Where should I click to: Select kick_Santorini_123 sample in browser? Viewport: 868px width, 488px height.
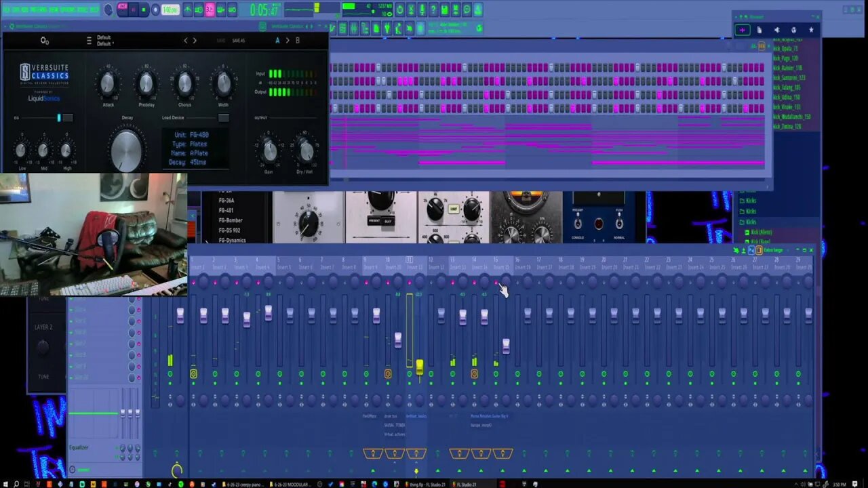click(x=789, y=78)
